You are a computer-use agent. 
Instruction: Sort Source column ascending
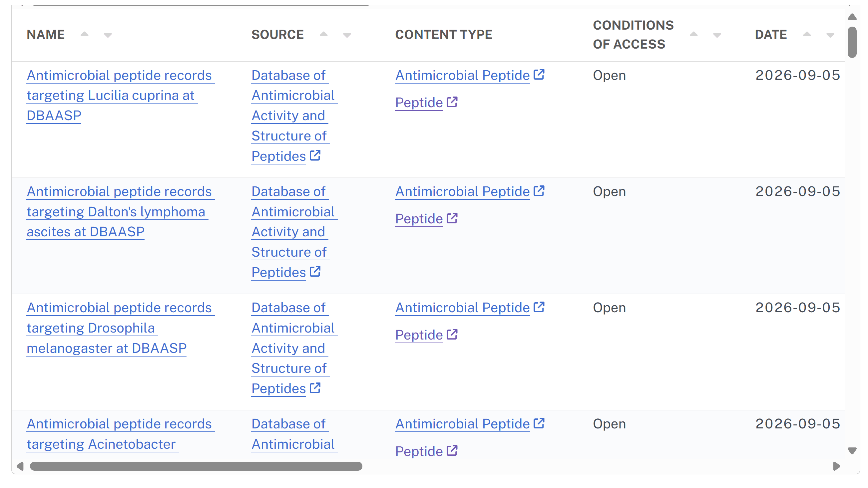[x=324, y=34]
